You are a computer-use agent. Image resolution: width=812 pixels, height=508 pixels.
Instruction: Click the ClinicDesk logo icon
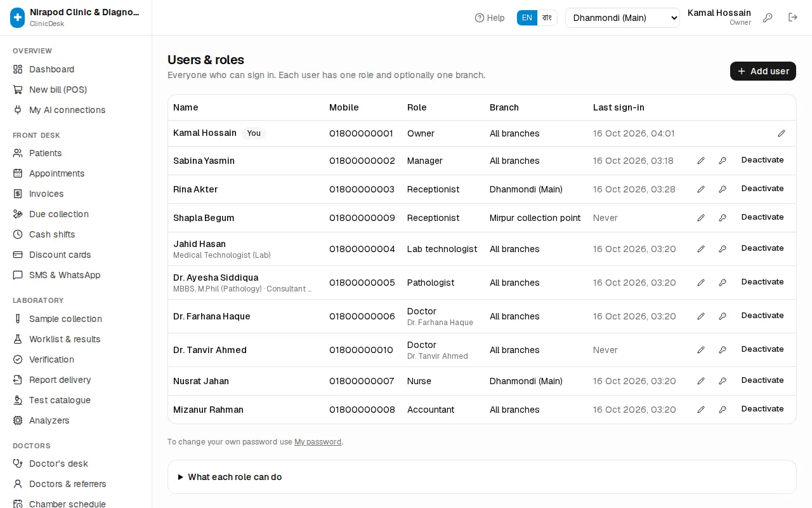click(18, 18)
